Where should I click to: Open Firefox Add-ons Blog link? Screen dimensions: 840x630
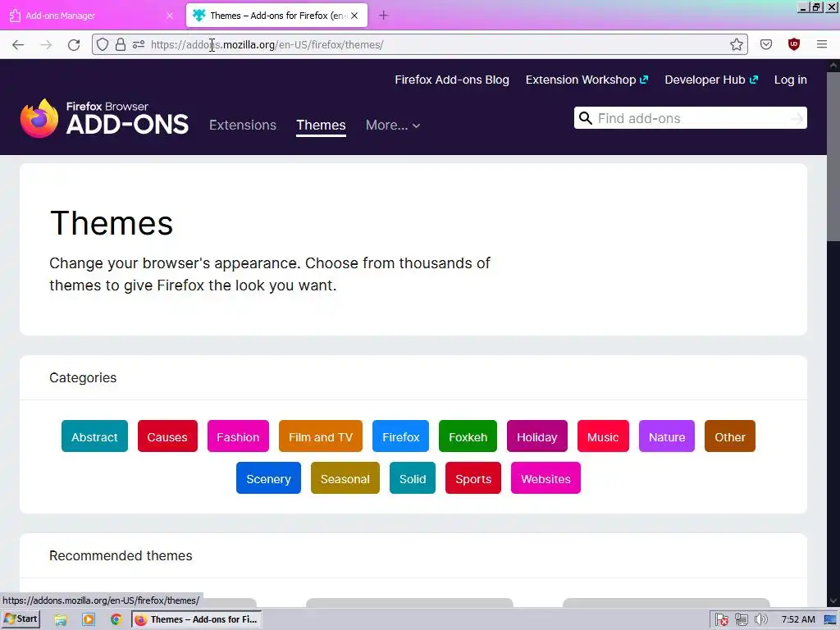click(x=452, y=80)
